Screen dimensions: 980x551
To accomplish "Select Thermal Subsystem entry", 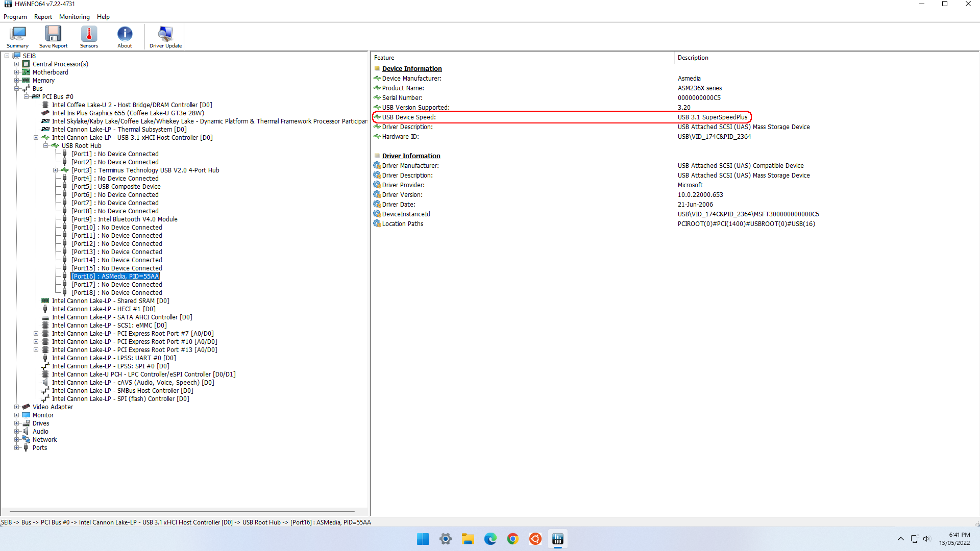I will 119,130.
